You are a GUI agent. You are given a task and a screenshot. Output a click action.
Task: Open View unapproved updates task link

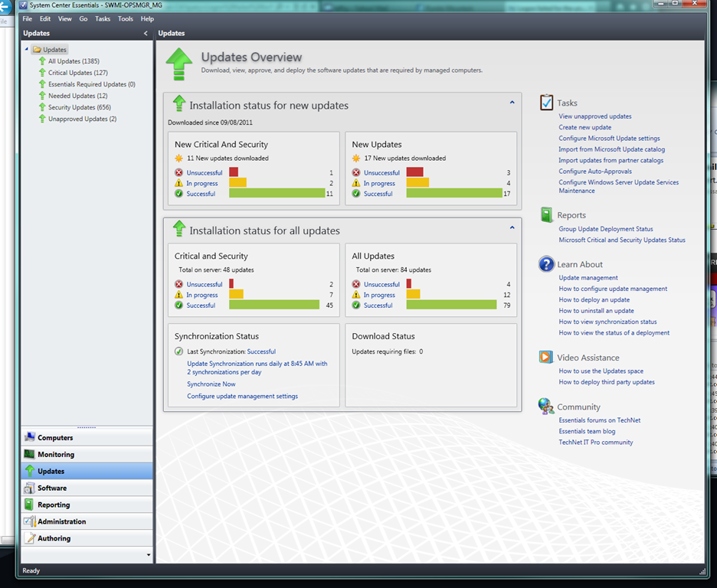point(595,116)
